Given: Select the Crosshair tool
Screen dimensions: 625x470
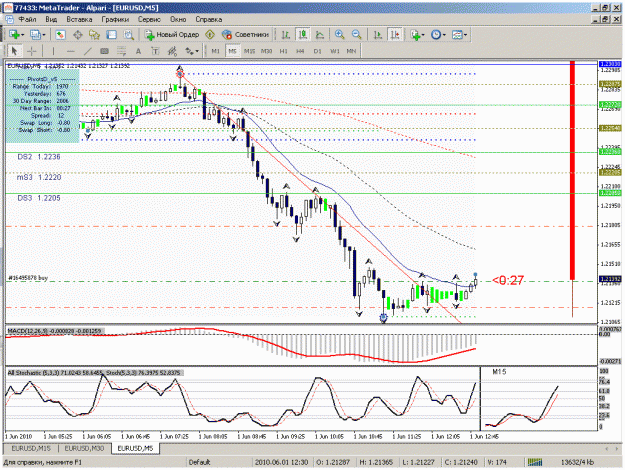Looking at the screenshot, I should point(31,51).
